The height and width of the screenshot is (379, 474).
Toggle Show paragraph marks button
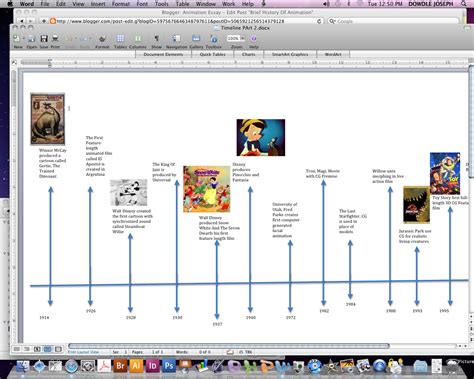pos(156,39)
